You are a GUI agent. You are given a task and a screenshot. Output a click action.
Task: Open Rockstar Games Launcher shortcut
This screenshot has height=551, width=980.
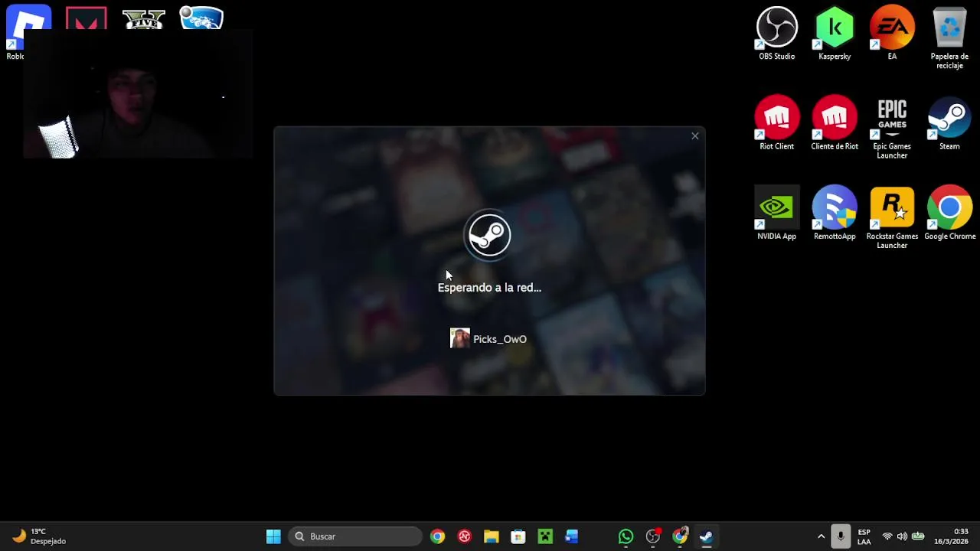(x=892, y=217)
